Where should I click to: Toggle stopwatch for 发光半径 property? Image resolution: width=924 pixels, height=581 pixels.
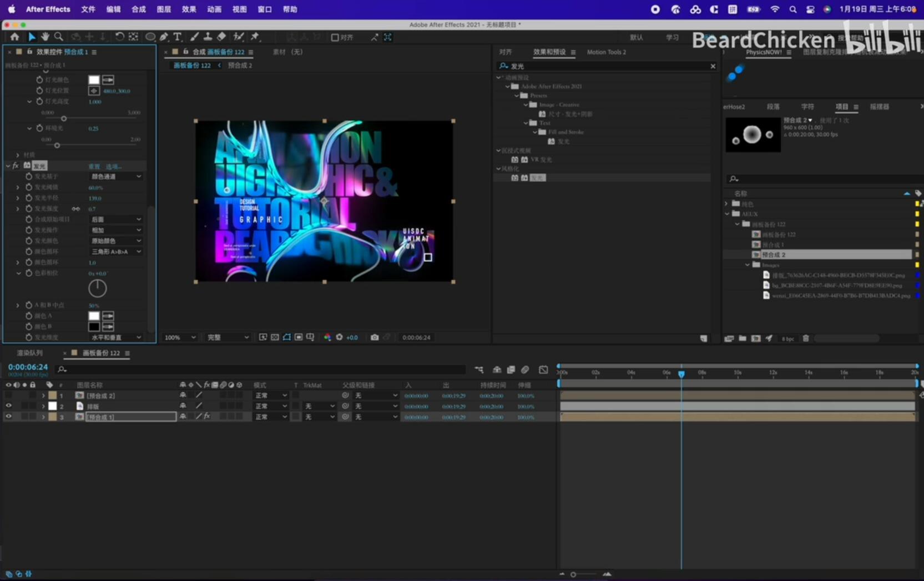click(x=29, y=198)
